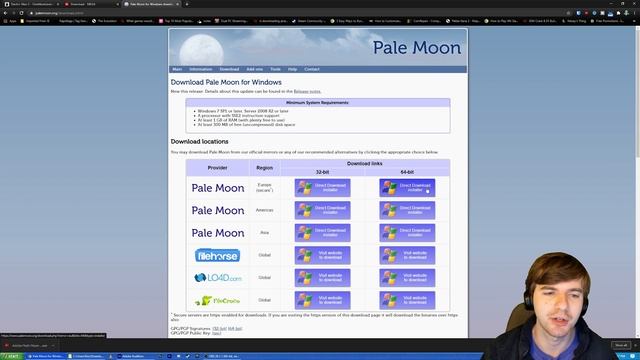Open Tools in the site navigation bar
640x360 pixels.
pos(276,69)
